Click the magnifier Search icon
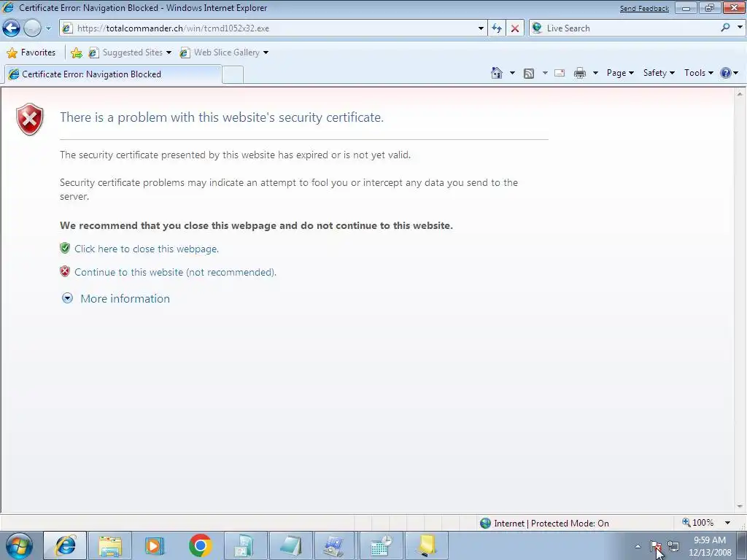 tap(726, 28)
